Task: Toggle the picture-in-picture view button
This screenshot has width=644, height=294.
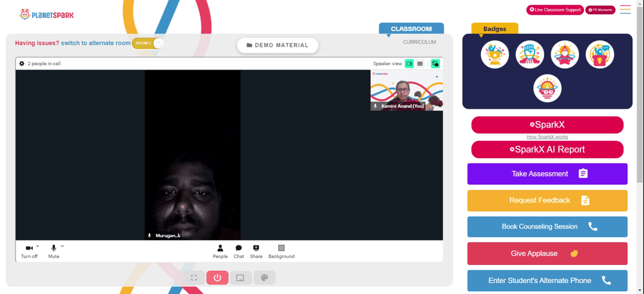Action: click(435, 64)
